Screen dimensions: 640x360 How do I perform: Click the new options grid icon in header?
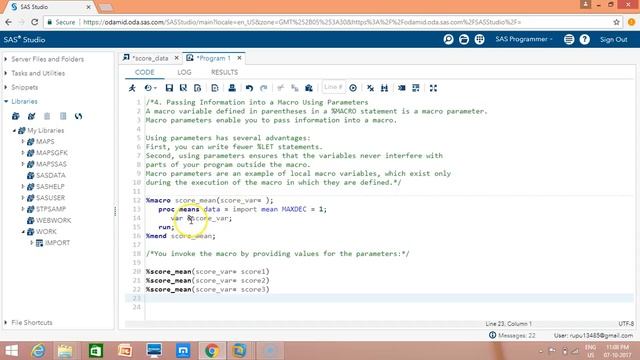tap(479, 39)
